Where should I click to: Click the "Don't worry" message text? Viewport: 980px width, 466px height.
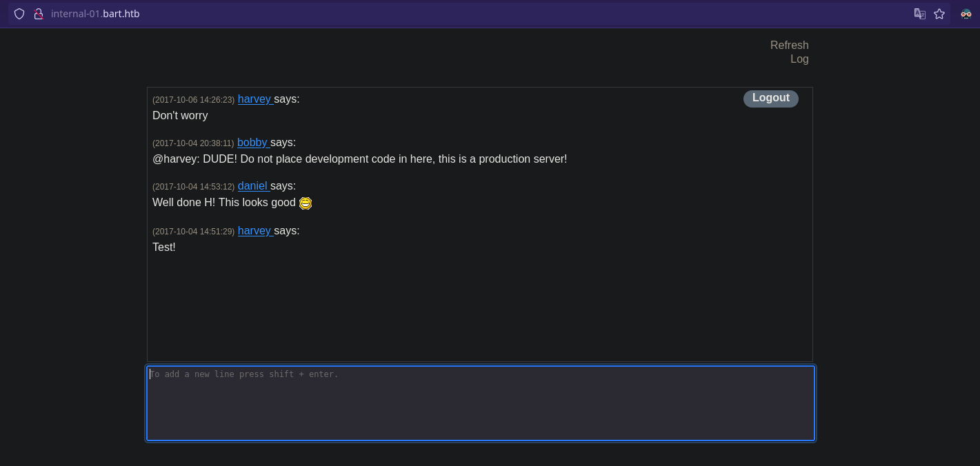pos(180,116)
